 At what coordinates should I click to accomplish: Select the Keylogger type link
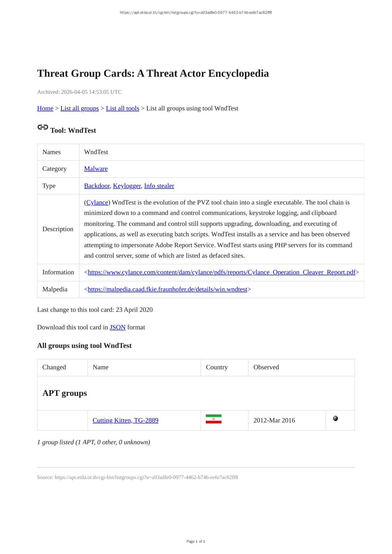pos(127,186)
